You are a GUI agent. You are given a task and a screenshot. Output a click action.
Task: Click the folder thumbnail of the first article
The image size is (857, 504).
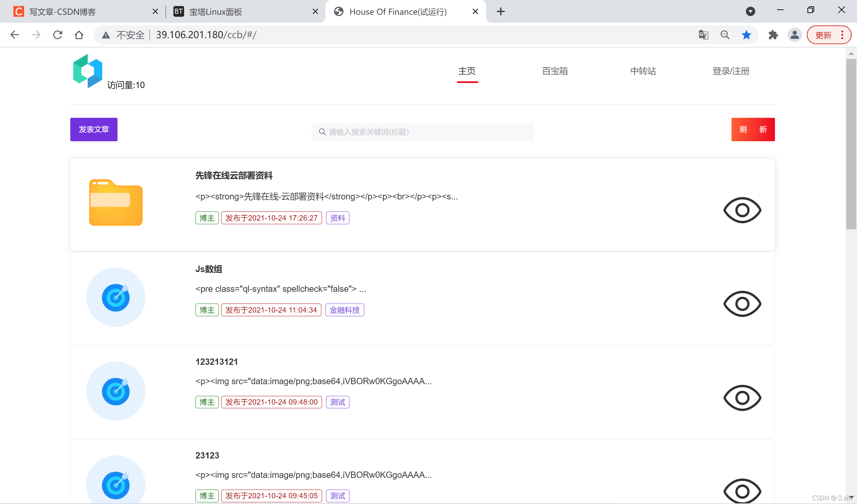[x=115, y=203]
